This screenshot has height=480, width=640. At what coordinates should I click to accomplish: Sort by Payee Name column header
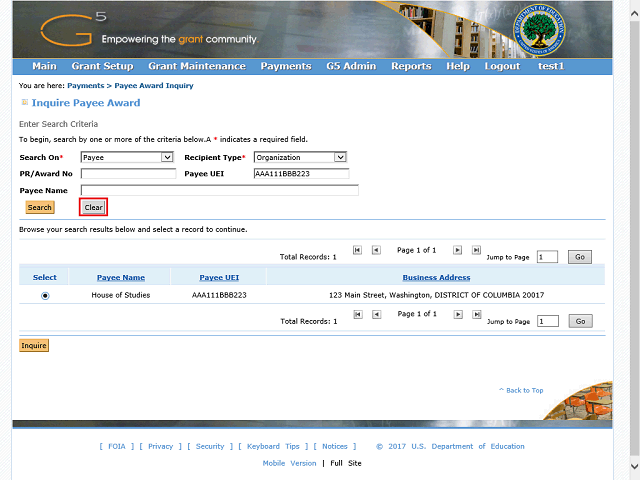121,278
